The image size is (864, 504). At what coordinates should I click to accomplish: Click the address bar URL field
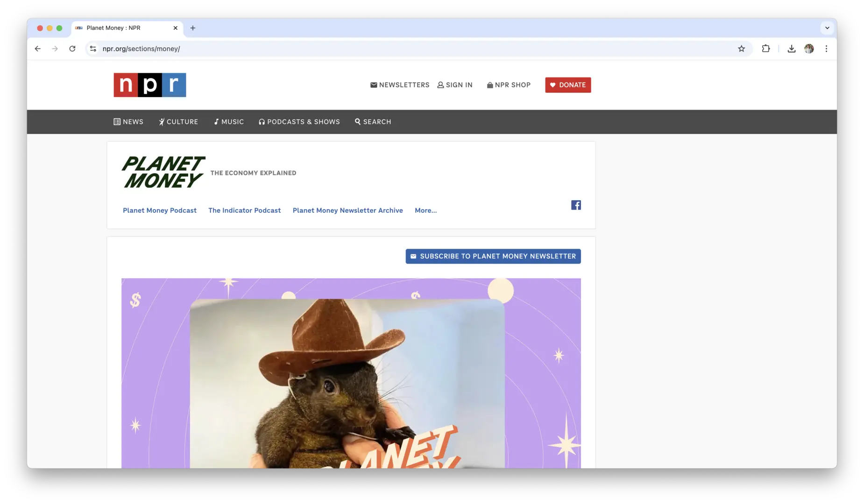pyautogui.click(x=374, y=49)
